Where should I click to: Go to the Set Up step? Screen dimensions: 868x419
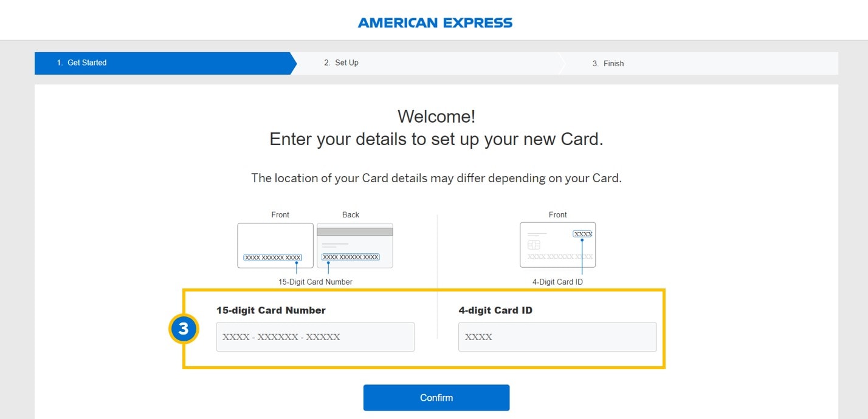coord(346,63)
